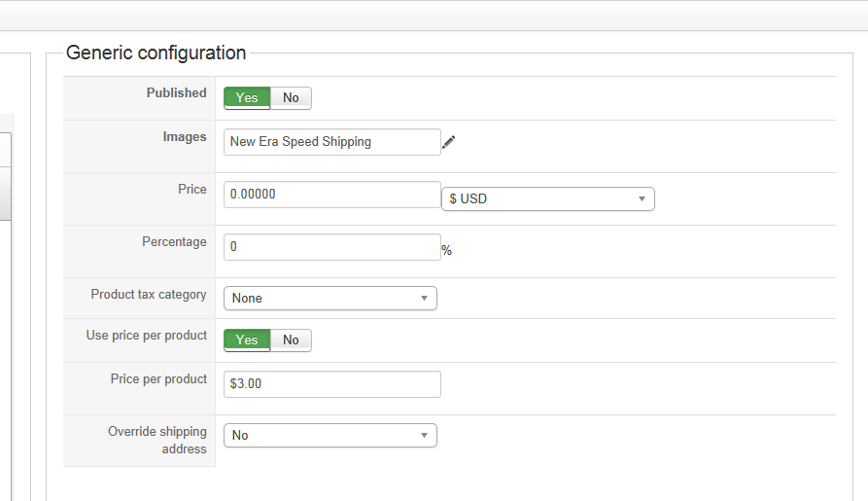The width and height of the screenshot is (868, 501).
Task: Select the Price per product $3.00 field
Action: [331, 384]
